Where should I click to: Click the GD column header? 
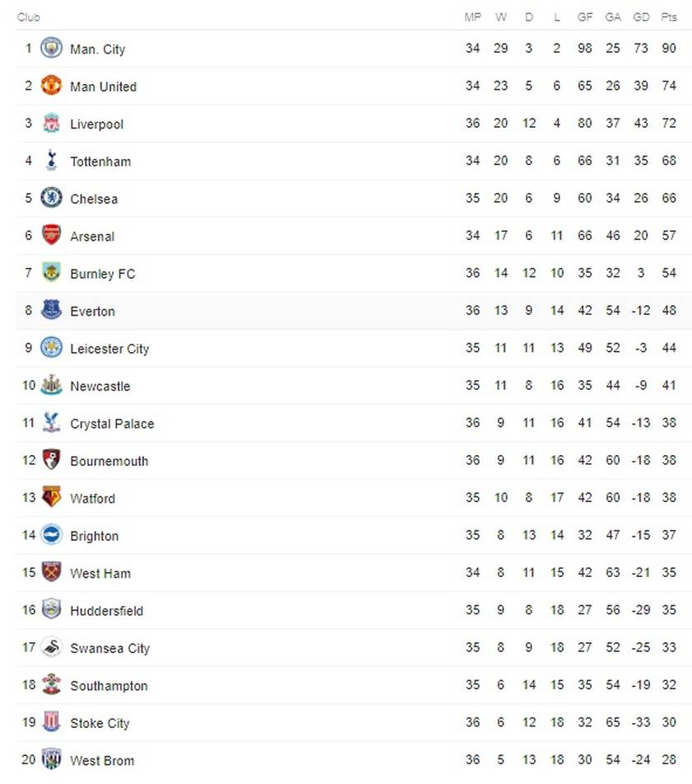(x=641, y=17)
